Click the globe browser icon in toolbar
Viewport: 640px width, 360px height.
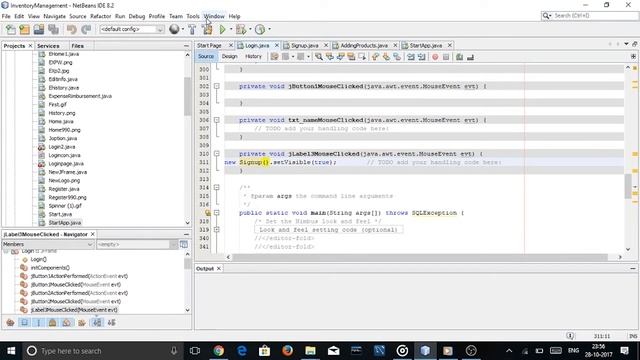tap(174, 29)
